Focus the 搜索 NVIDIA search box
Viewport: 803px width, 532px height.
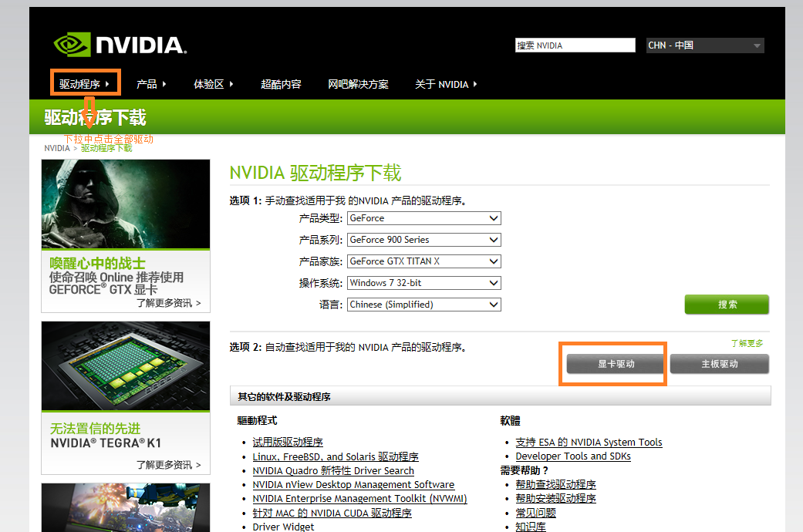575,45
